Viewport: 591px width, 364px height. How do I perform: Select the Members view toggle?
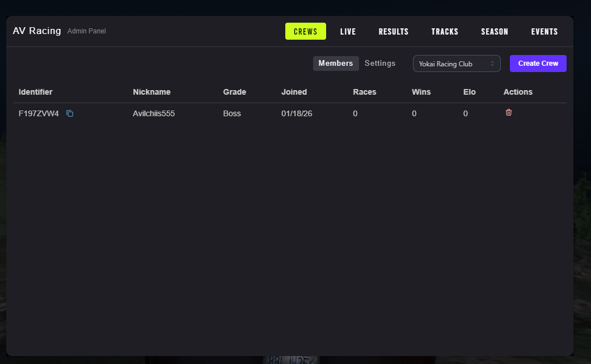(336, 64)
